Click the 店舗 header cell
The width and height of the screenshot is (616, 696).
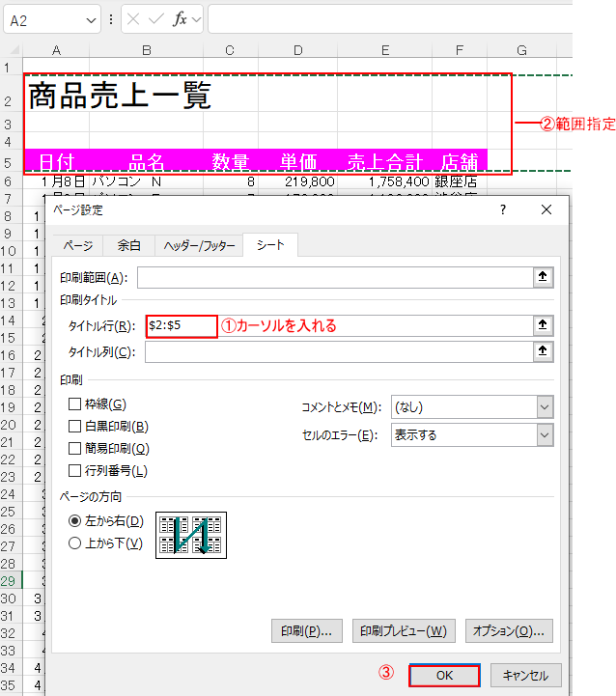click(x=460, y=161)
